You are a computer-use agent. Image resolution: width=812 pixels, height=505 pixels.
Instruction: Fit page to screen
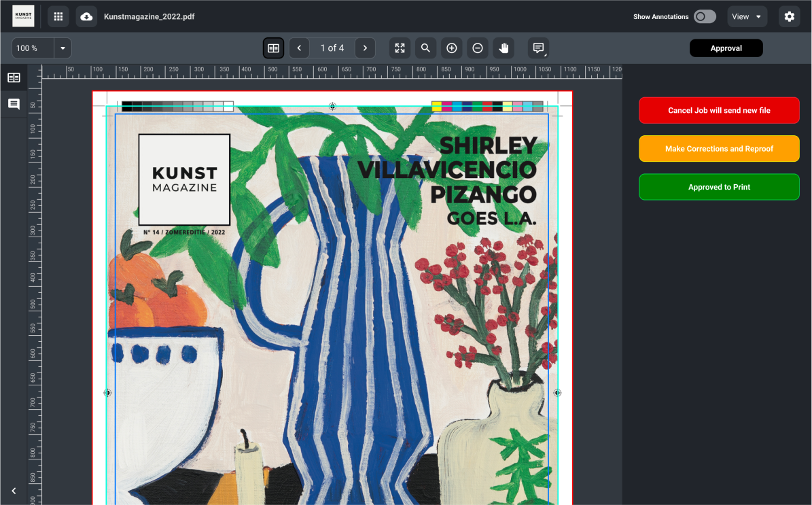[x=400, y=48]
